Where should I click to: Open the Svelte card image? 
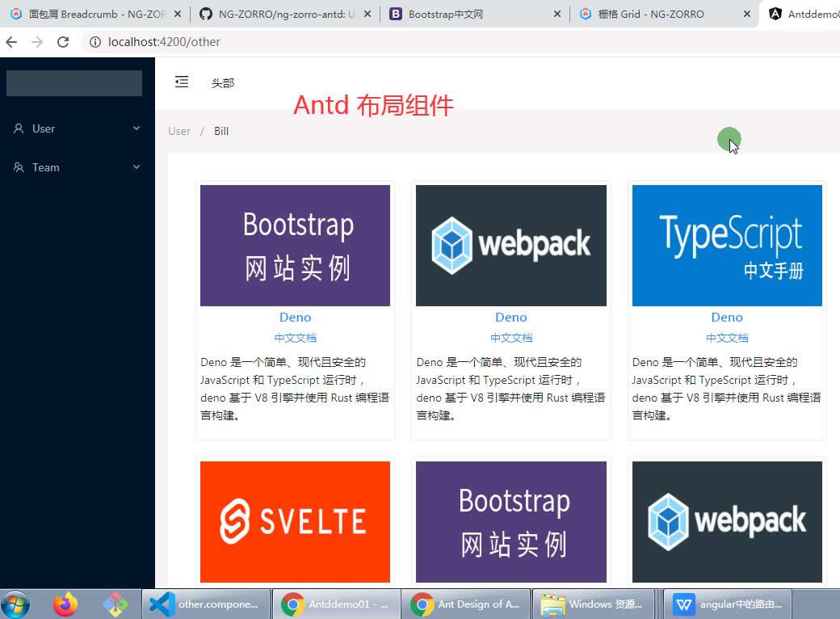tap(295, 521)
